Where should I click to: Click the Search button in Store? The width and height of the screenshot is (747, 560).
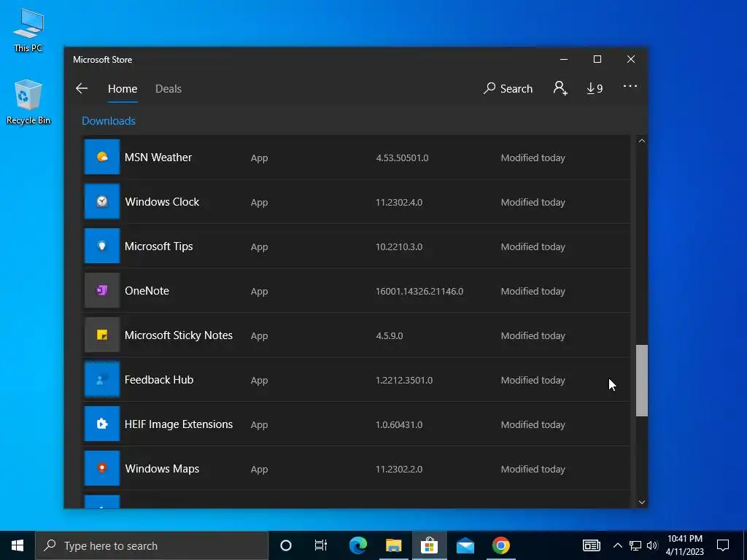tap(508, 88)
